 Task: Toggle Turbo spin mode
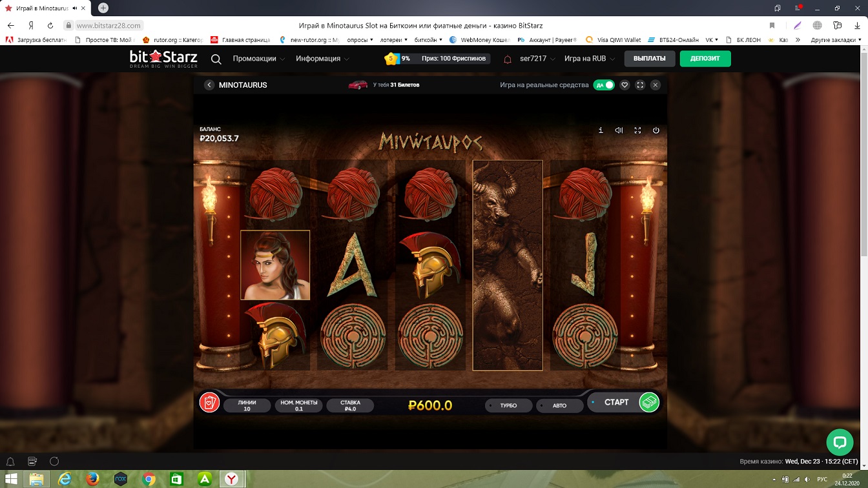[508, 405]
